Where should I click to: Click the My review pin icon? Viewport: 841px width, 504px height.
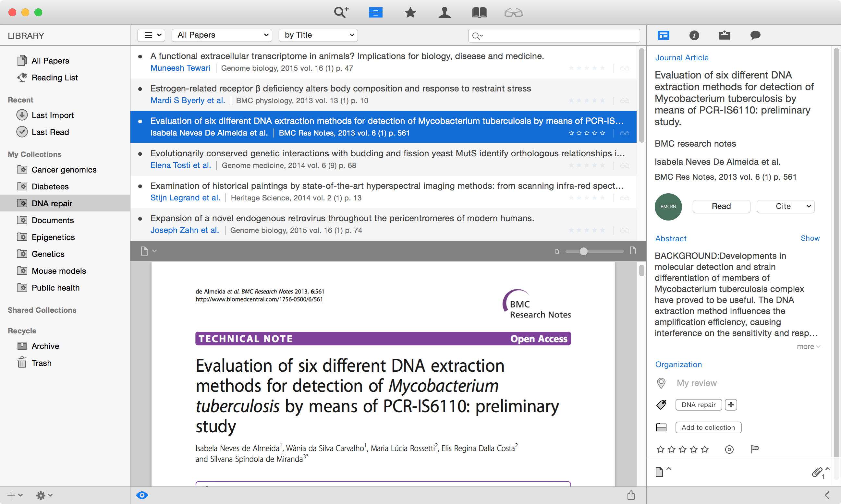(661, 383)
